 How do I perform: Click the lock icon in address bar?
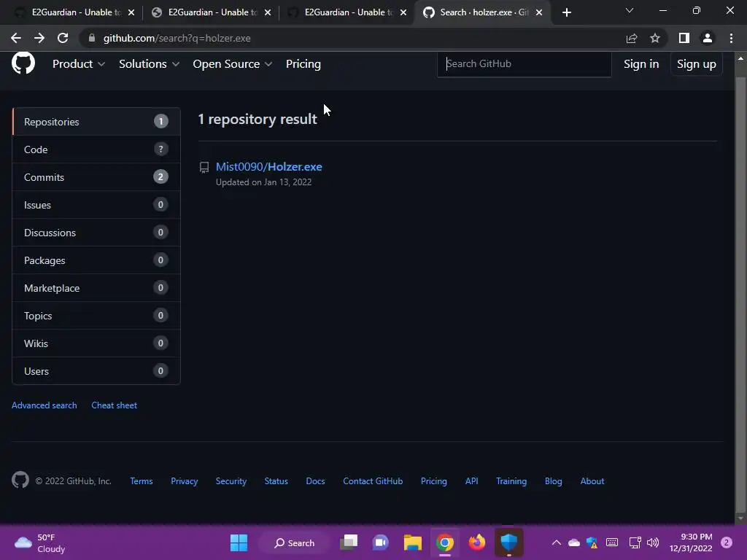click(92, 38)
